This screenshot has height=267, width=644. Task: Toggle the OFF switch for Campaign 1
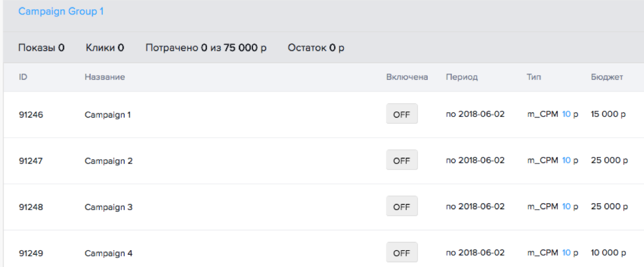[x=401, y=114]
